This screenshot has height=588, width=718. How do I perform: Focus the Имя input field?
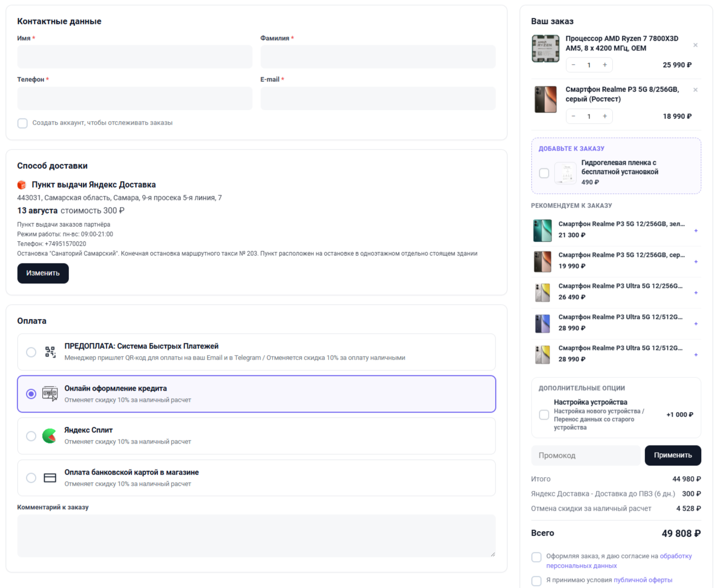[135, 56]
